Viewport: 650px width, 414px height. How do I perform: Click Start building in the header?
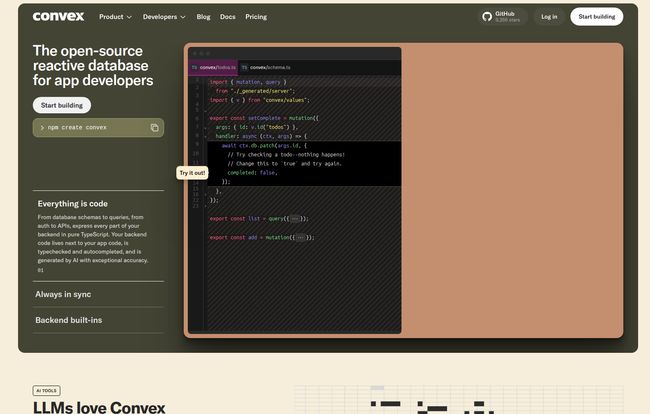tap(596, 16)
